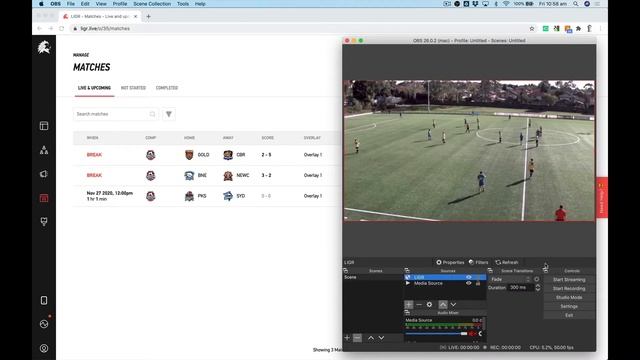Open the Edit menu
640x360 pixels.
pyautogui.click(x=85, y=4)
